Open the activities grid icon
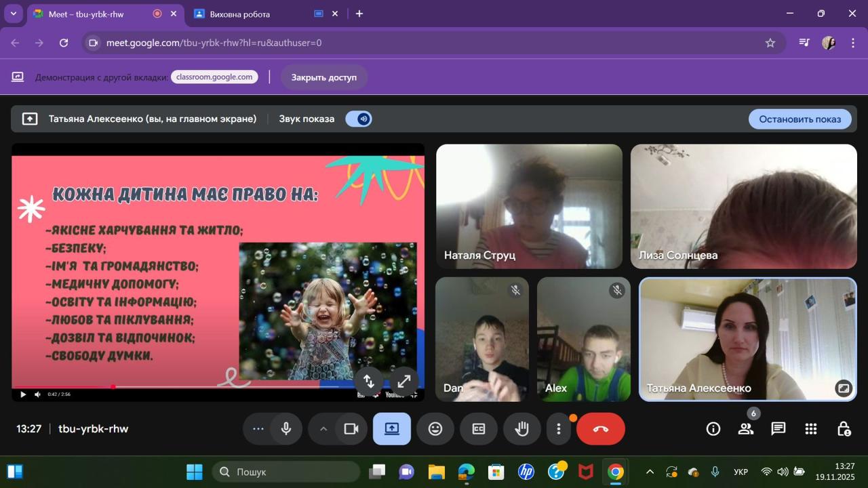 [810, 428]
